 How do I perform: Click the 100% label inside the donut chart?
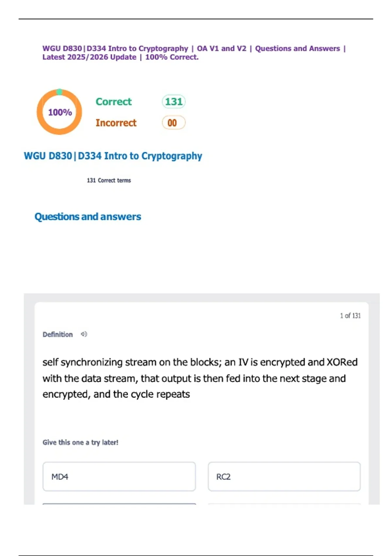pyautogui.click(x=60, y=112)
